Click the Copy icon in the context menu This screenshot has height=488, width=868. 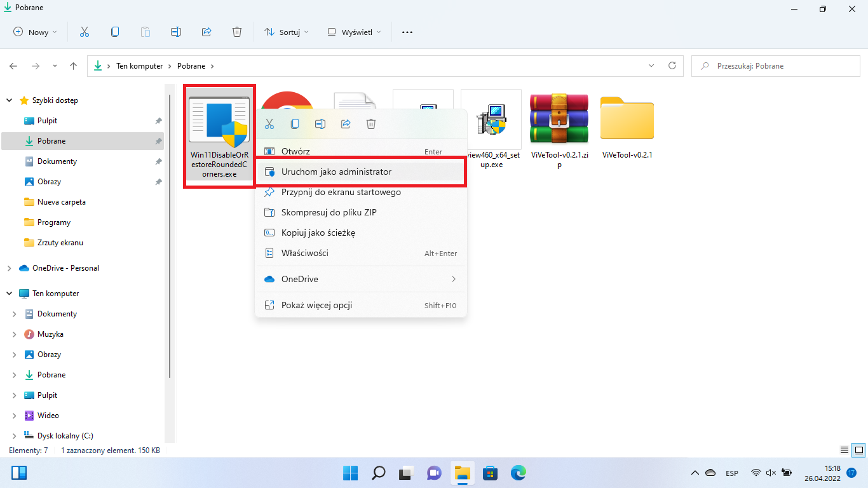pos(295,124)
